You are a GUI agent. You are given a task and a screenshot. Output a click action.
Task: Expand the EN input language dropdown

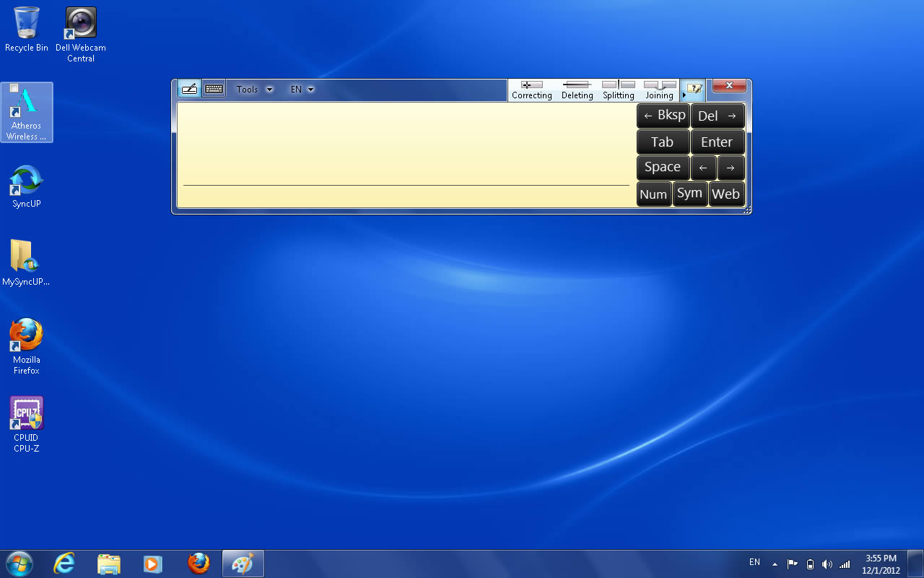[302, 90]
